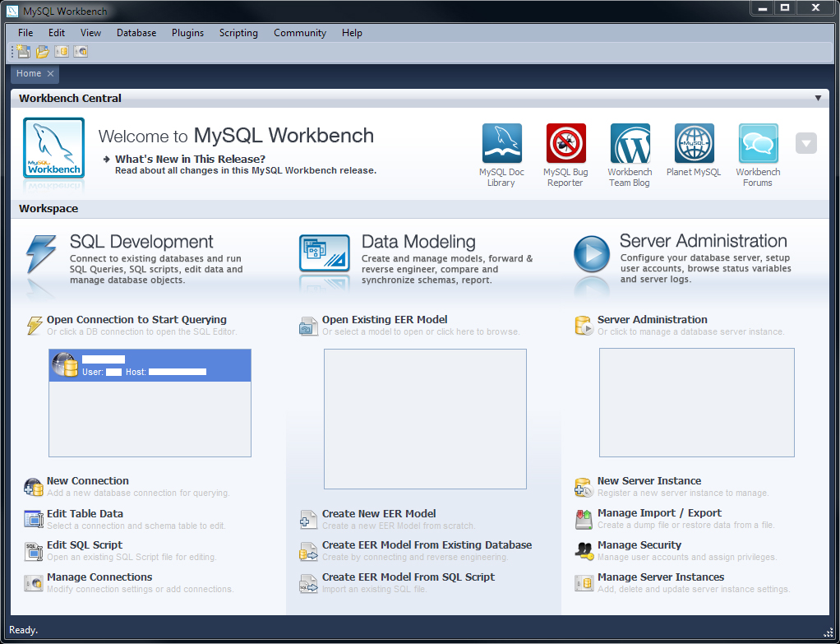
Task: Click the Manage Import / Export icon
Action: click(584, 519)
